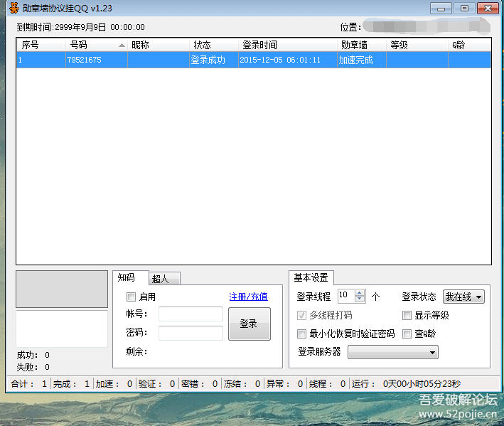Focus the 密码 input field
The width and height of the screenshot is (504, 426).
pyautogui.click(x=191, y=333)
